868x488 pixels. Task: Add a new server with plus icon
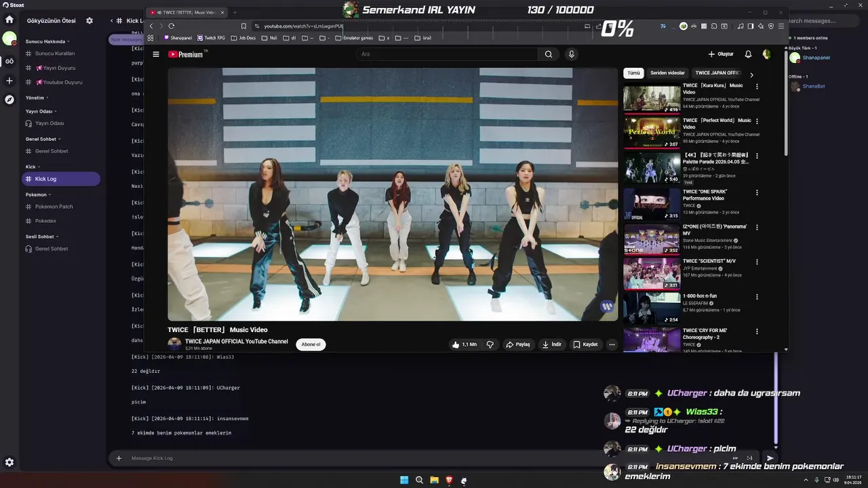pyautogui.click(x=9, y=81)
